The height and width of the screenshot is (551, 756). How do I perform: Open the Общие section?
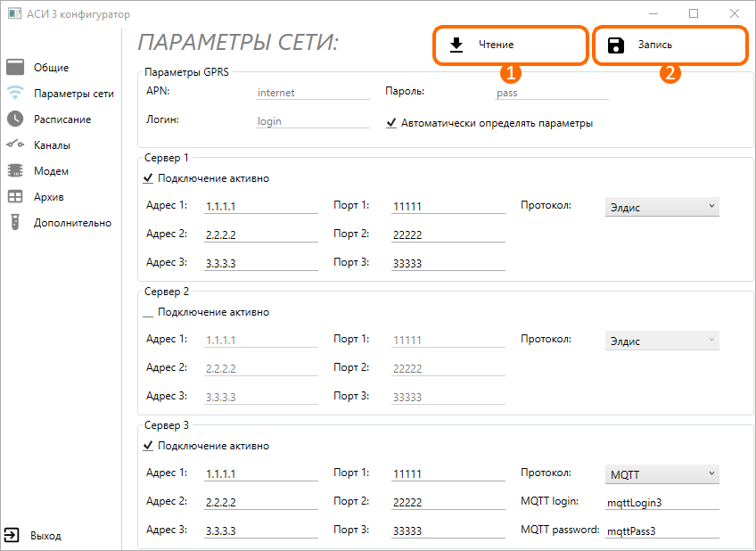51,68
